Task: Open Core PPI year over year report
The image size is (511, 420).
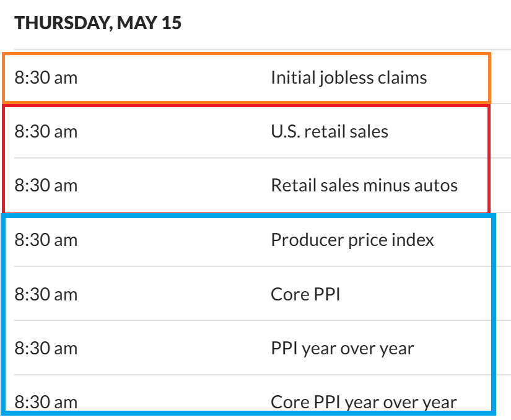Action: (364, 402)
